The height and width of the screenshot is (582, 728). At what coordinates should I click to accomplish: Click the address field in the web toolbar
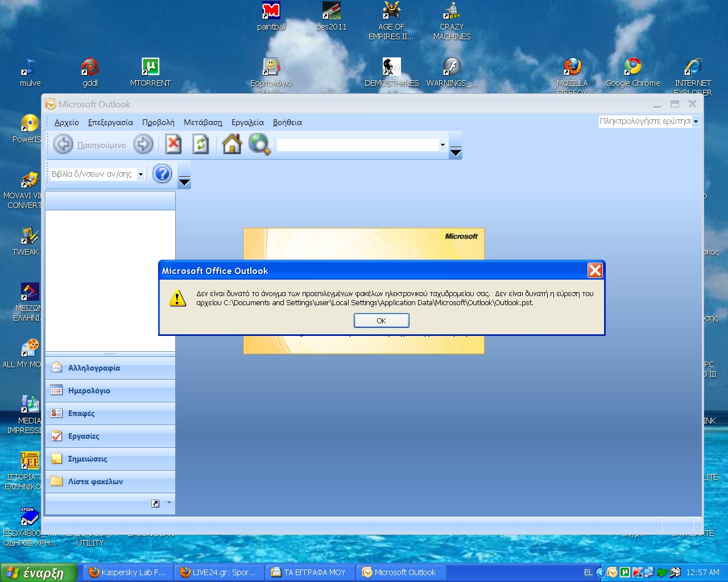(x=358, y=145)
